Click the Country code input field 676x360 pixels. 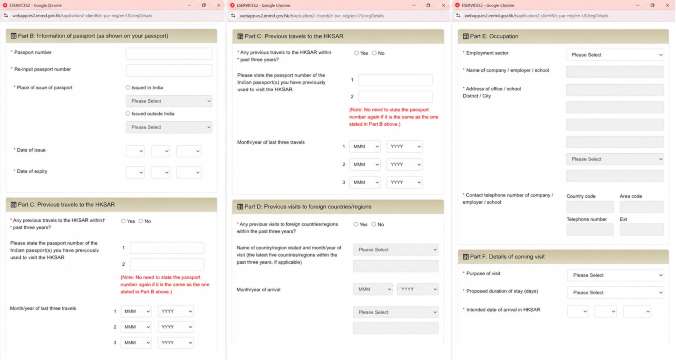tap(590, 207)
